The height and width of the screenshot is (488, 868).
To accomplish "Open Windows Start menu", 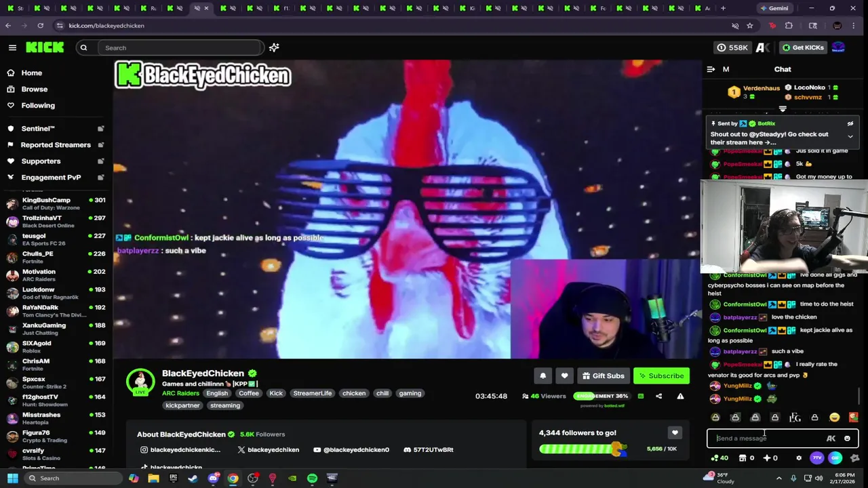I will pos(12,479).
